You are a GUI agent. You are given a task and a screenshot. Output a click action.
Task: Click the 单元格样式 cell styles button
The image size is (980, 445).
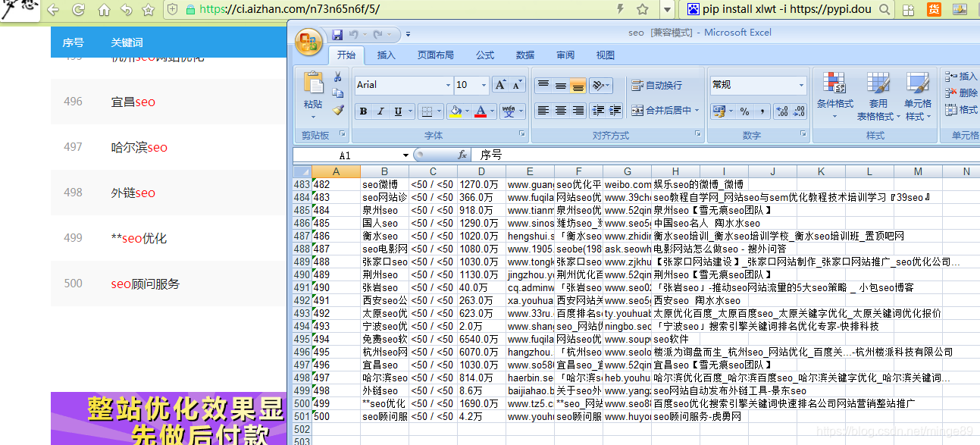(918, 96)
